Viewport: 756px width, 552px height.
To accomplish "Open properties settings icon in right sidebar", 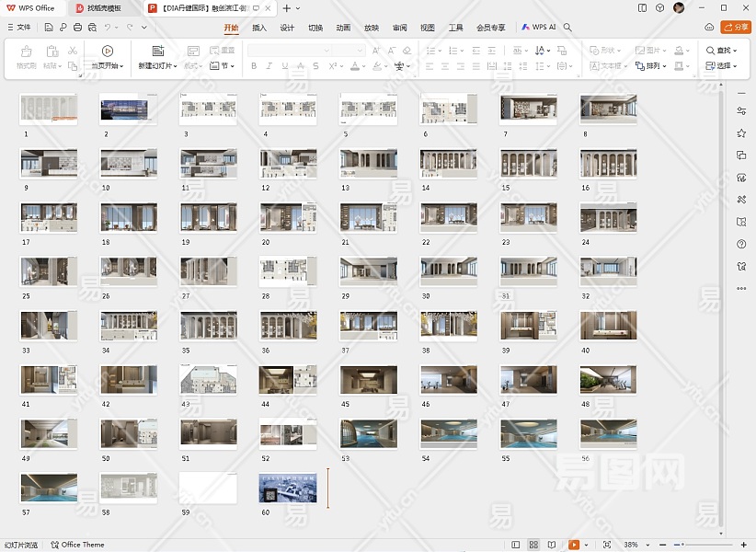I will (741, 110).
